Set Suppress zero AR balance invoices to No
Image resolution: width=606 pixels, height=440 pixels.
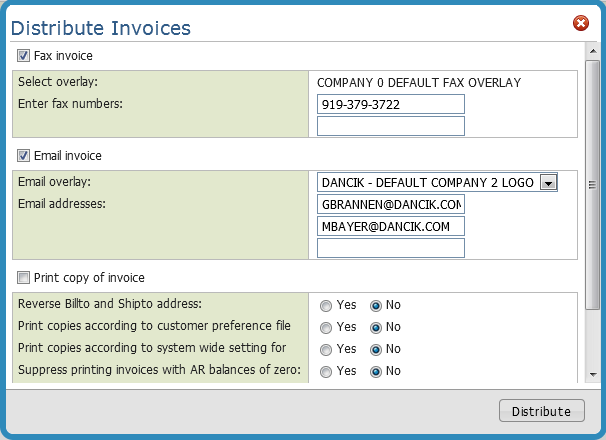[376, 371]
